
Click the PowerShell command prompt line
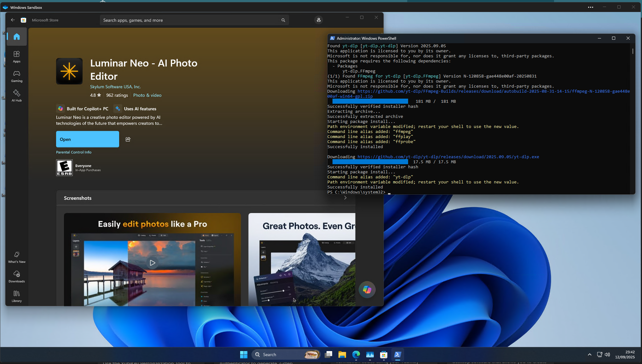pos(359,192)
